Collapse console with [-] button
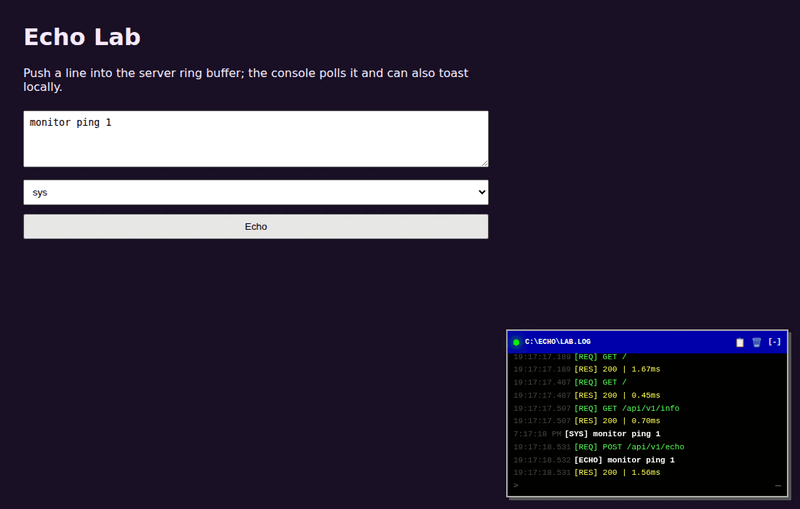The width and height of the screenshot is (800, 509). (x=774, y=342)
